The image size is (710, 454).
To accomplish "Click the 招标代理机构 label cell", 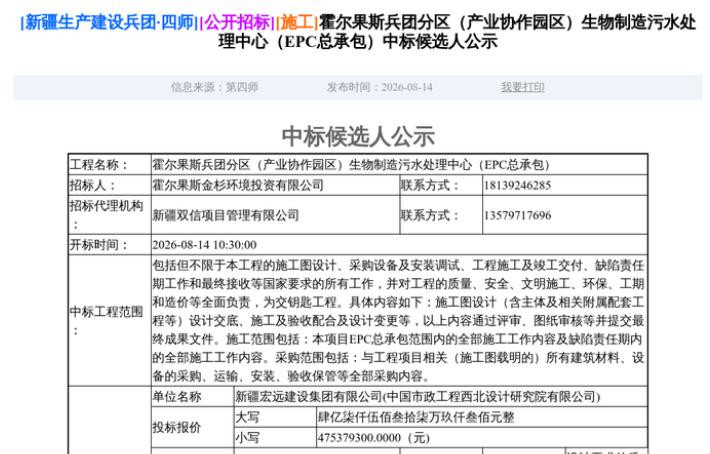I will (110, 215).
